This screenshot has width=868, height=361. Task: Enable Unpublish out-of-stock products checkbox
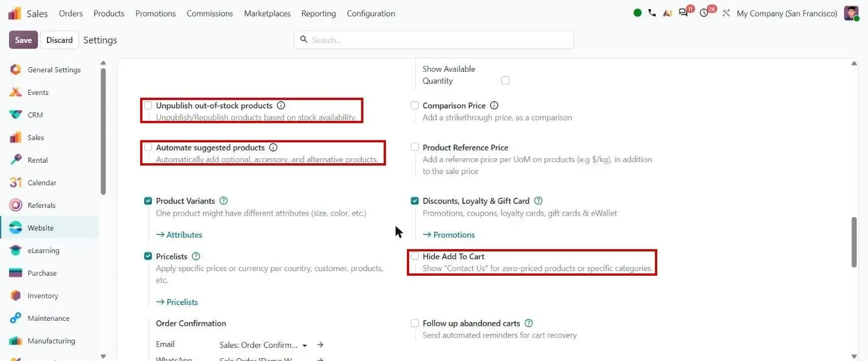[148, 105]
